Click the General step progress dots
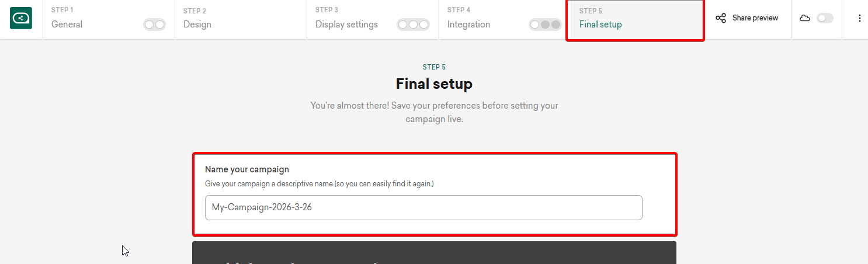 pyautogui.click(x=155, y=25)
